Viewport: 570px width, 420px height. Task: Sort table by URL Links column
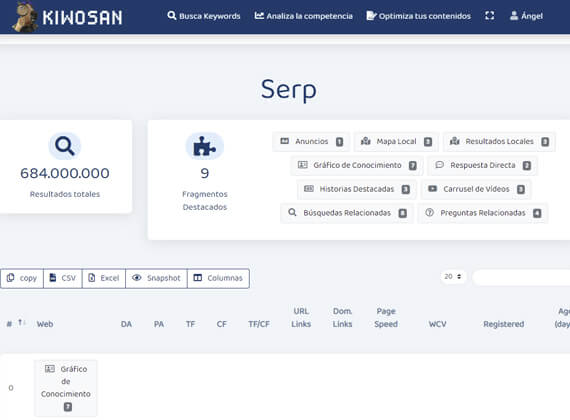coord(301,317)
